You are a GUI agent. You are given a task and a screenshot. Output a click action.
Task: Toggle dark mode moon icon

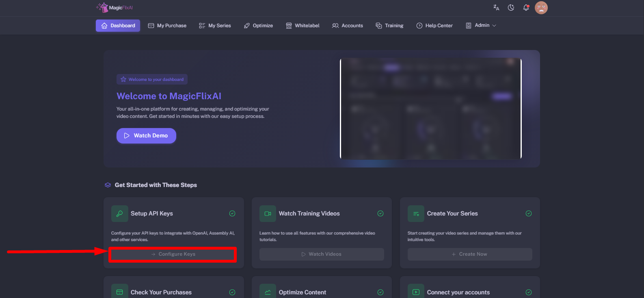pyautogui.click(x=511, y=7)
